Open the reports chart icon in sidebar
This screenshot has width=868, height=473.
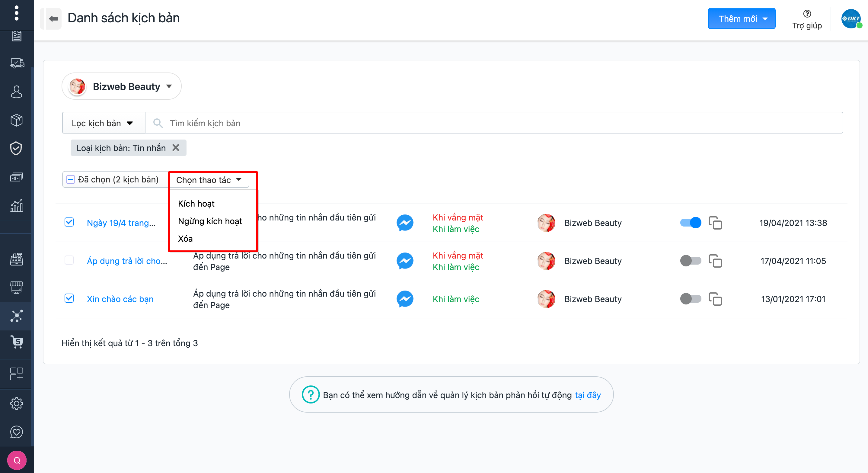[x=16, y=205]
